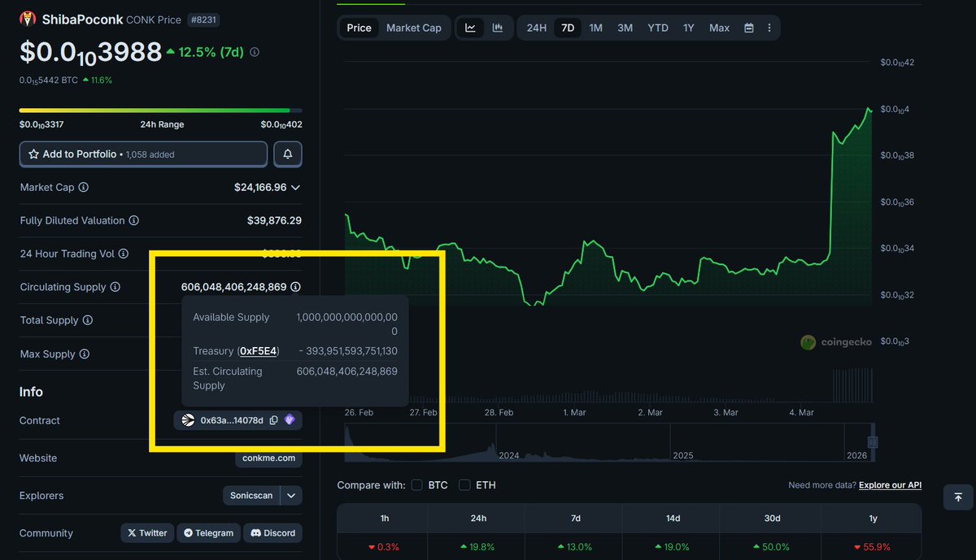Click the 24h range progress bar

point(160,110)
